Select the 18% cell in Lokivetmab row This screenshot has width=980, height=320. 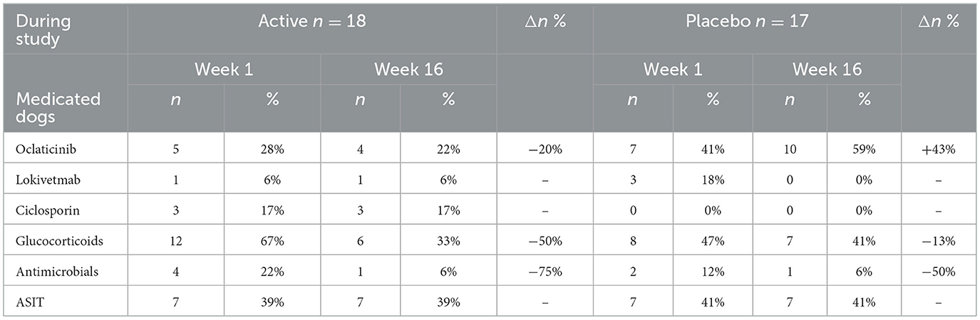coord(713,179)
